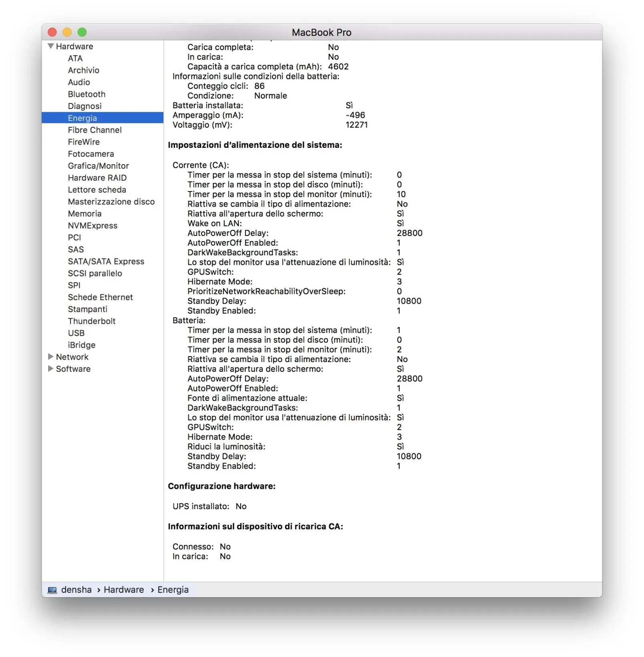Click the MacBook Pro window title

coord(321,32)
